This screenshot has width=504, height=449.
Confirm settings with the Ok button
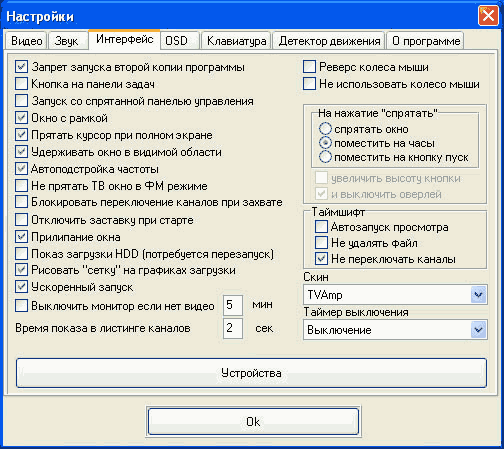tap(253, 422)
